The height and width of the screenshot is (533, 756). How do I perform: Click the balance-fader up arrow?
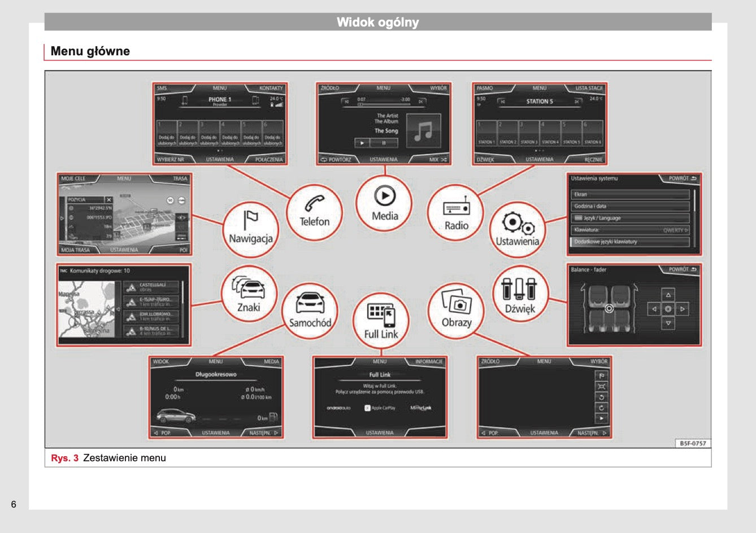tap(668, 295)
